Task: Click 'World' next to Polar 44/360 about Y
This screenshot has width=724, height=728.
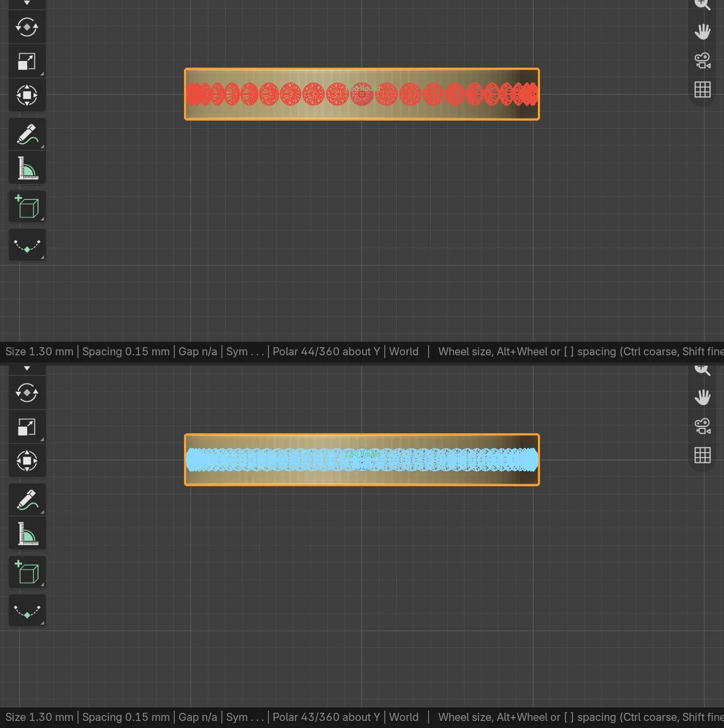Action: coord(404,352)
